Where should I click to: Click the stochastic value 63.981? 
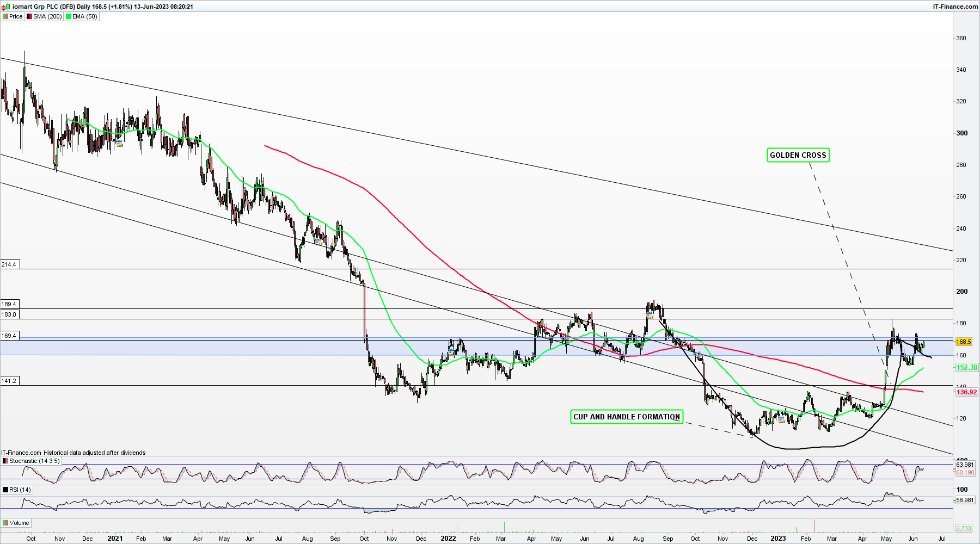pyautogui.click(x=965, y=465)
